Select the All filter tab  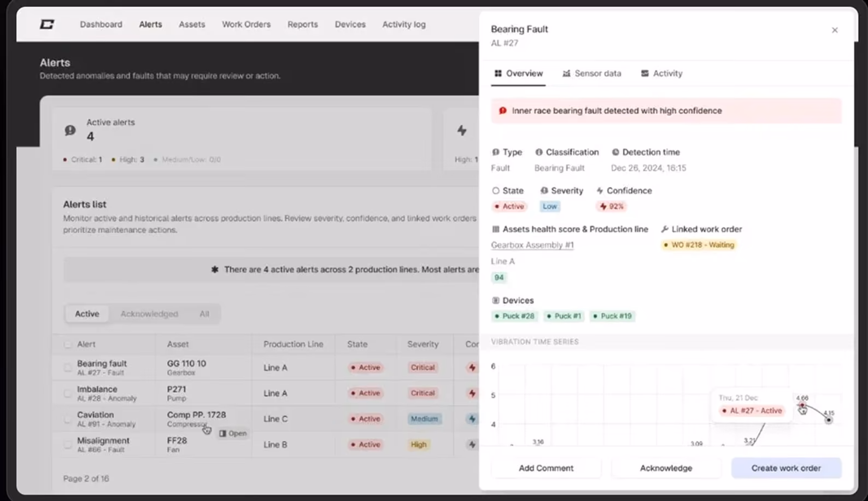(x=204, y=314)
